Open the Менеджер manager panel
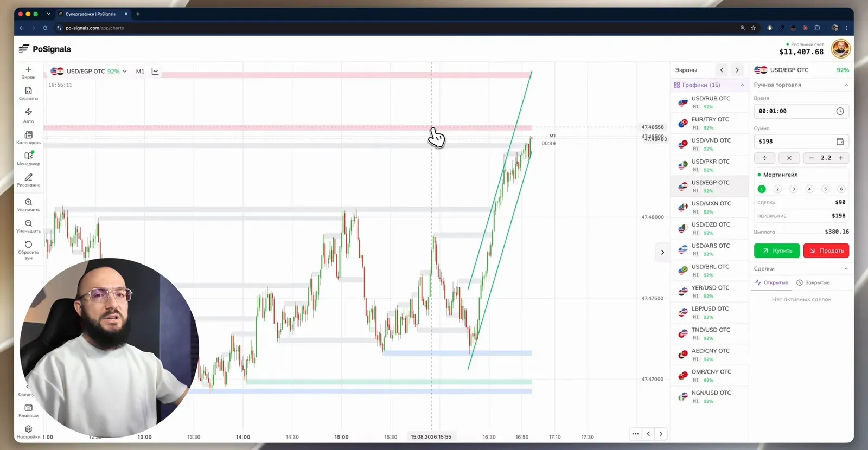This screenshot has height=450, width=868. click(29, 156)
